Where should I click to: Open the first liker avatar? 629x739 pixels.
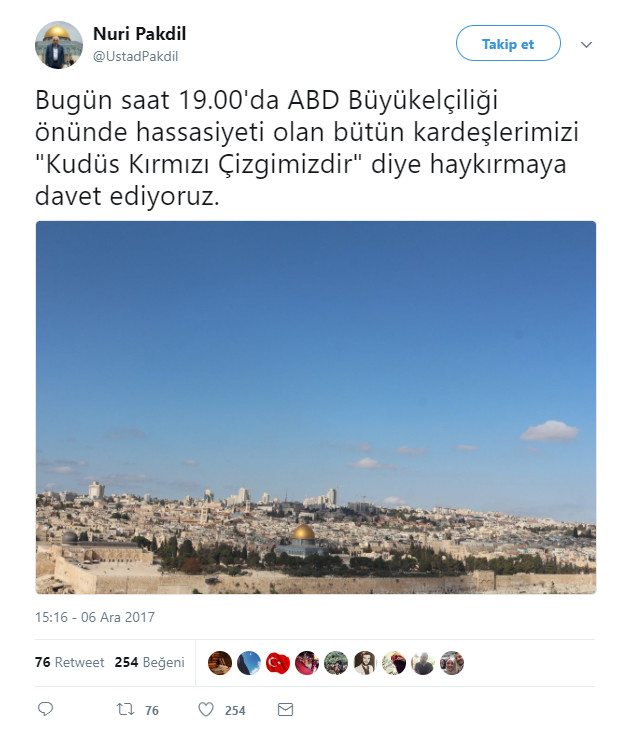[x=220, y=663]
